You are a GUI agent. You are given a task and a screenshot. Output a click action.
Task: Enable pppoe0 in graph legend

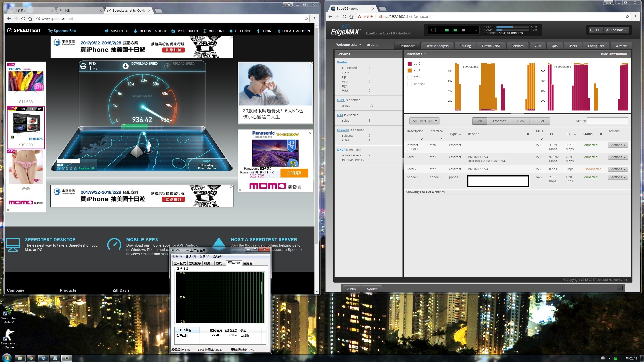pyautogui.click(x=410, y=84)
